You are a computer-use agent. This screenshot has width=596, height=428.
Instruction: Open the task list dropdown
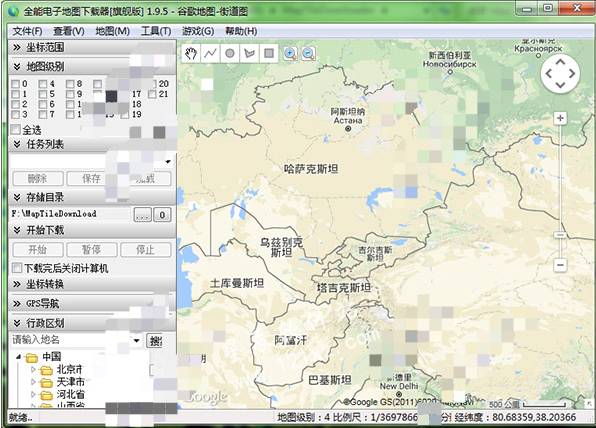click(168, 162)
